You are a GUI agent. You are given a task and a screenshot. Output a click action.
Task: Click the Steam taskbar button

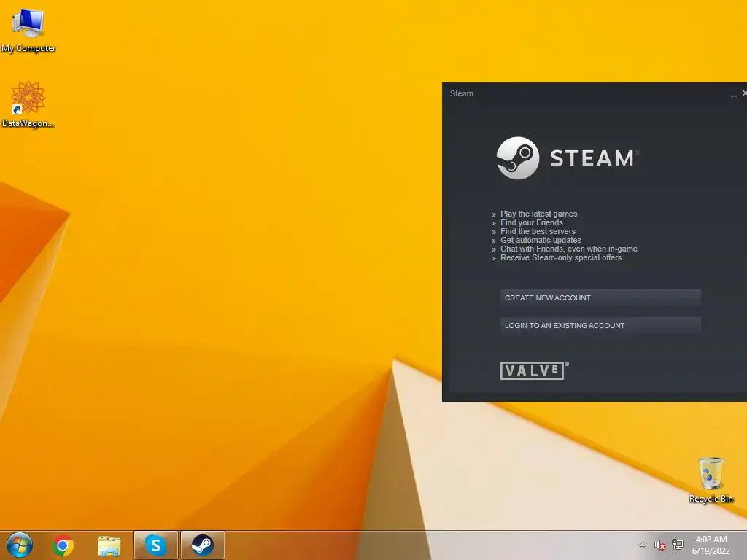(x=203, y=545)
